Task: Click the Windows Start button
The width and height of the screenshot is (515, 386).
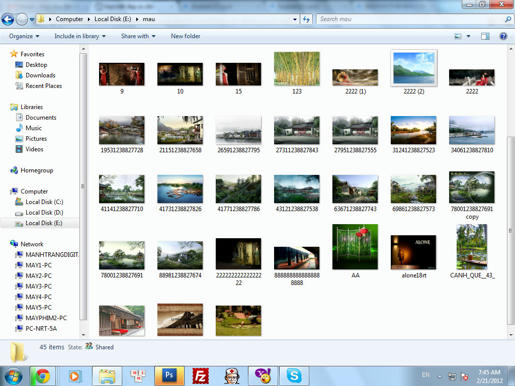Action: (13, 376)
